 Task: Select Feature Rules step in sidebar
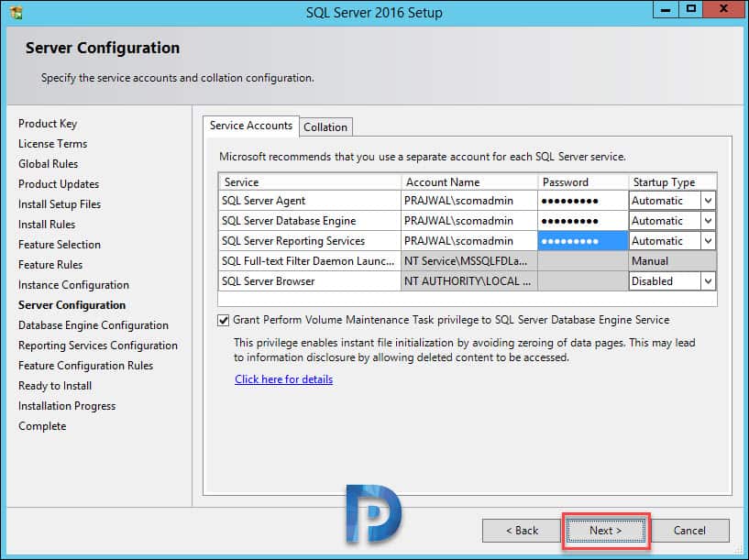[50, 265]
